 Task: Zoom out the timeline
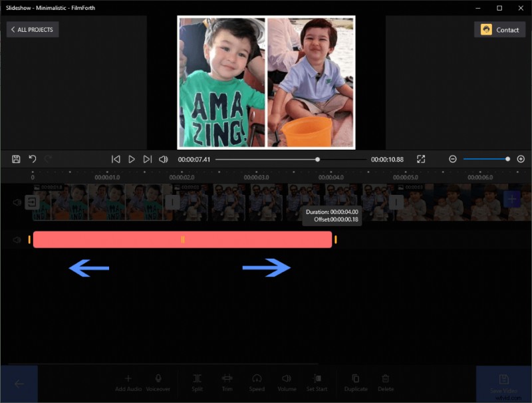click(453, 159)
